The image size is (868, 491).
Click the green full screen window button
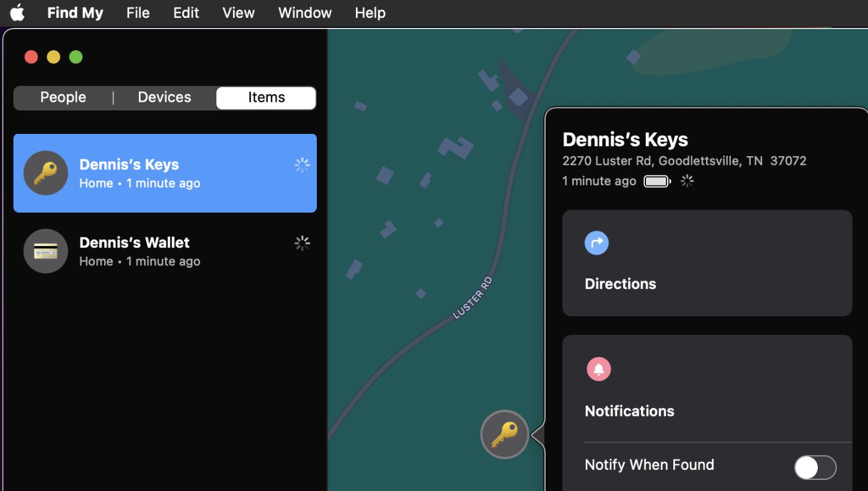pyautogui.click(x=76, y=57)
